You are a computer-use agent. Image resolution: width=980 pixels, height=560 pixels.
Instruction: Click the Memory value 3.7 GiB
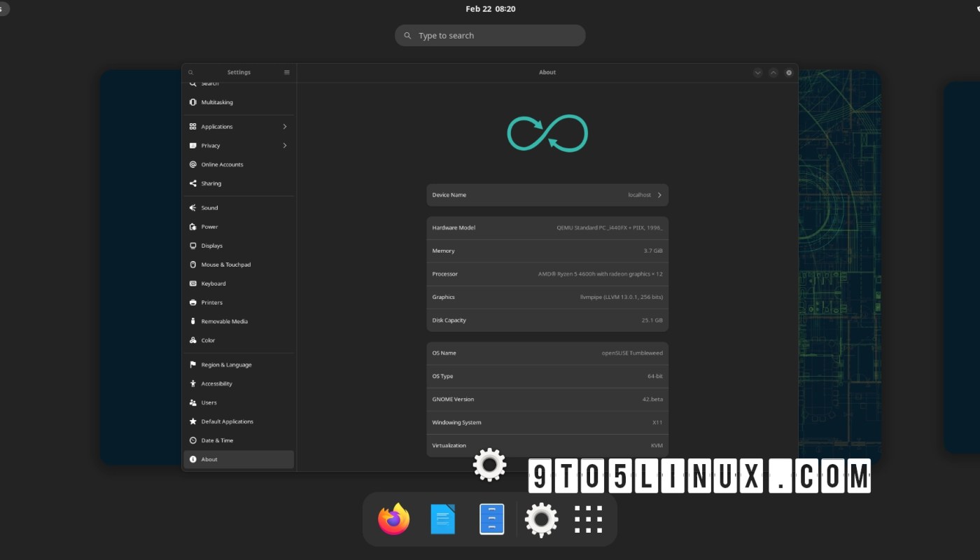point(653,251)
